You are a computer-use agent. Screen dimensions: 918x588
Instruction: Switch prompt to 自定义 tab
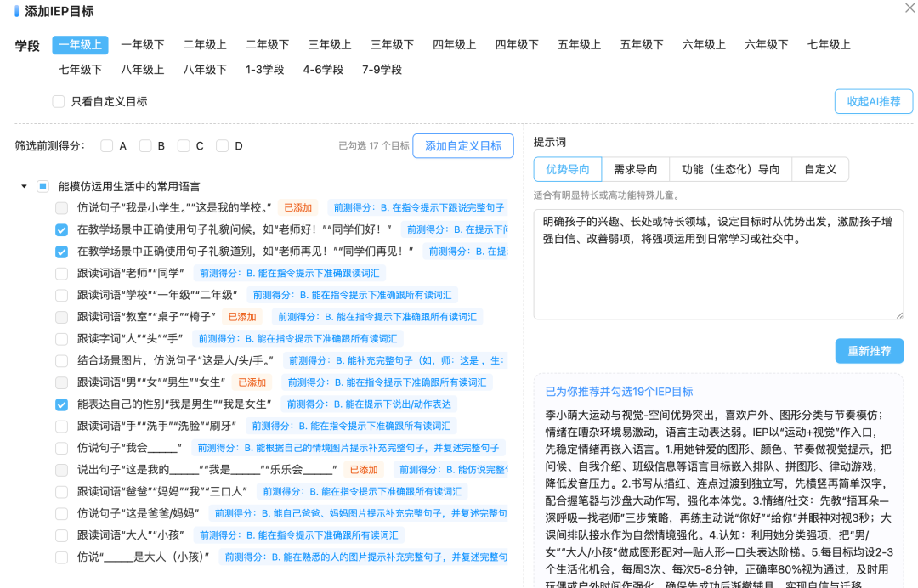pyautogui.click(x=820, y=170)
